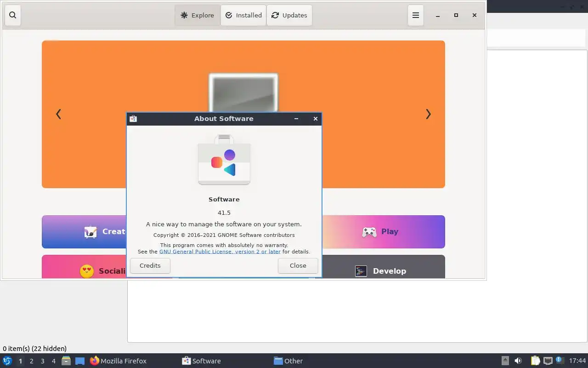Screen dimensions: 588x368
Task: Switch to workspace 1 in taskbar pager
Action: click(20, 361)
